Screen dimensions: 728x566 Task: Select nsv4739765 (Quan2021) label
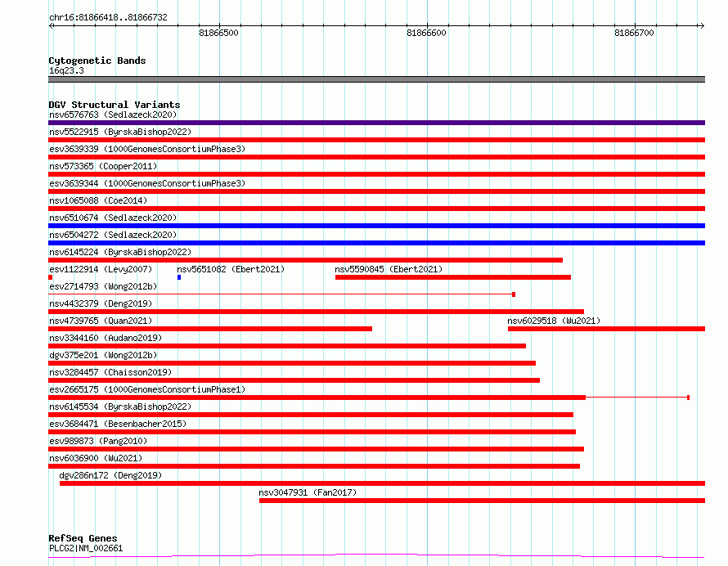[101, 321]
